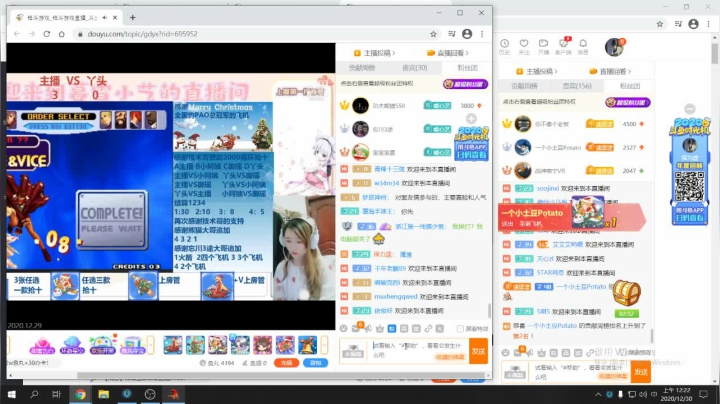720x404 pixels.
Task: Open the home page in the front browser
Action: 62,34
